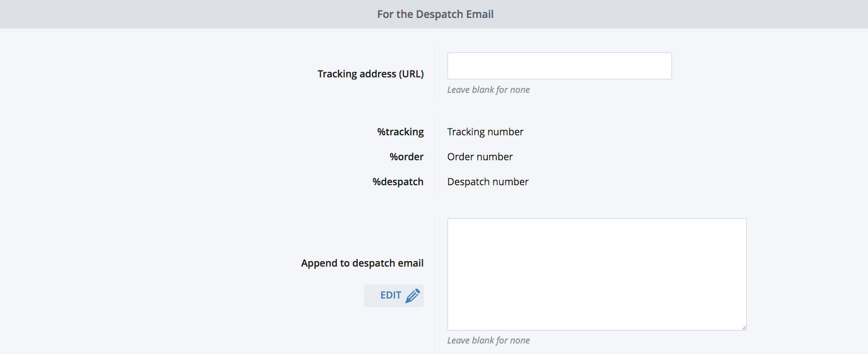
Task: Click the pencil icon beside EDIT
Action: (413, 296)
